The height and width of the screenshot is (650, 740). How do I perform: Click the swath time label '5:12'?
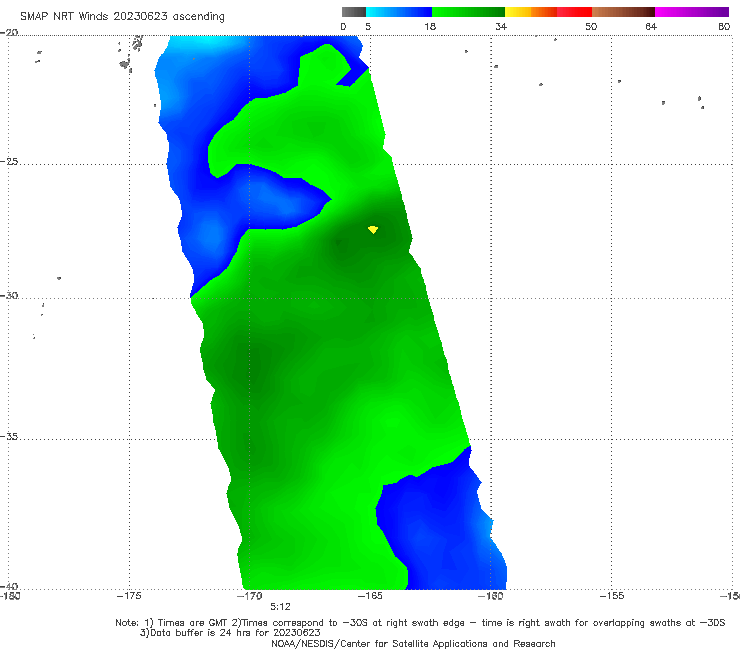click(280, 607)
